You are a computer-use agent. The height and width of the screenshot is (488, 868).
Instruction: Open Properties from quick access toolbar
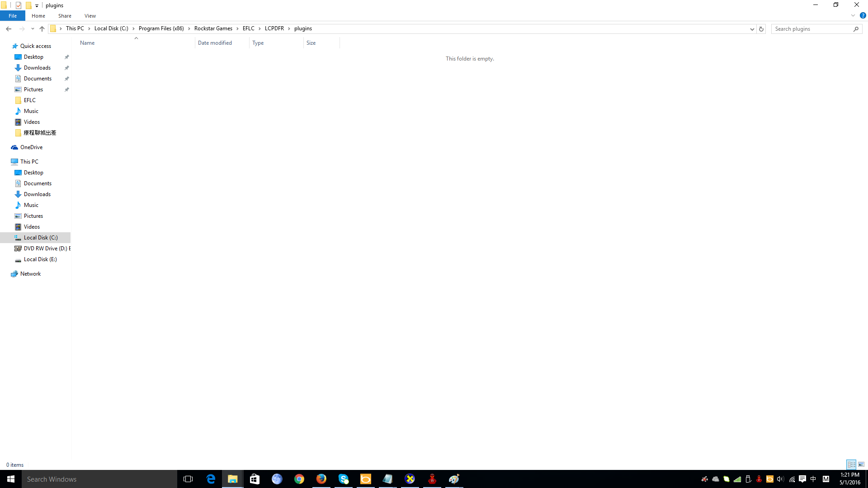pyautogui.click(x=19, y=5)
